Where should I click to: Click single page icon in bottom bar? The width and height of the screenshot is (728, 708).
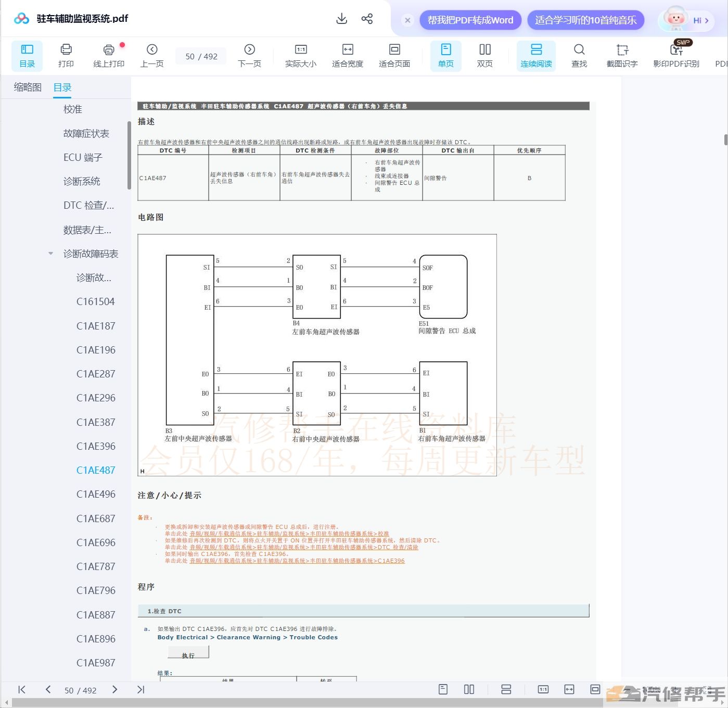[443, 689]
